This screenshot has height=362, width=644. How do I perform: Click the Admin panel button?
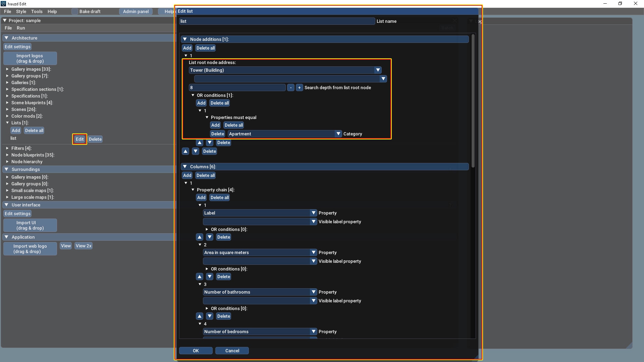point(136,11)
